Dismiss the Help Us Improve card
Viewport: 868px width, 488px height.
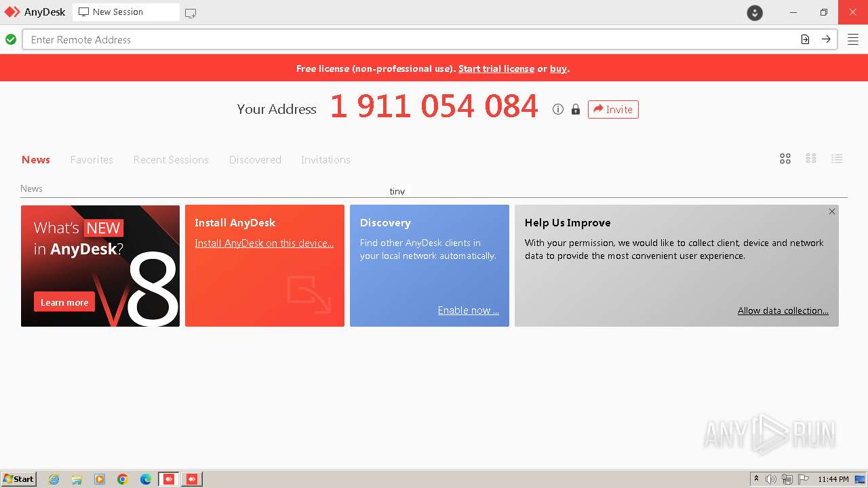click(x=832, y=211)
